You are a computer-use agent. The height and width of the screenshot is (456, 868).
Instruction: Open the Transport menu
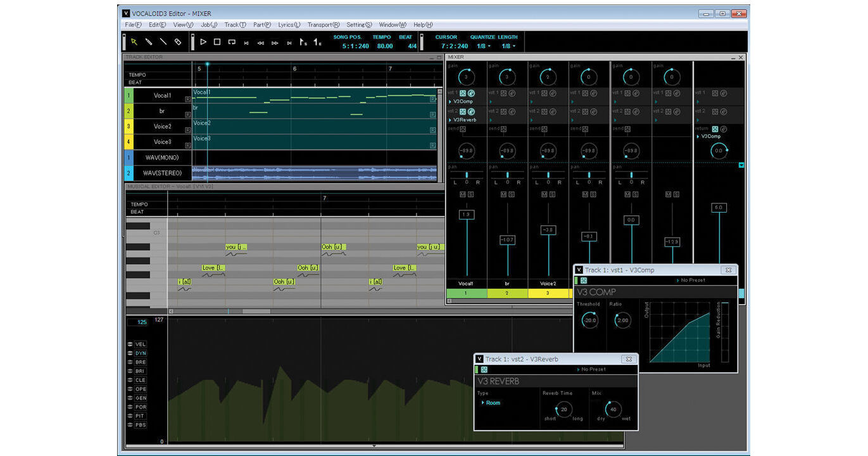click(324, 25)
